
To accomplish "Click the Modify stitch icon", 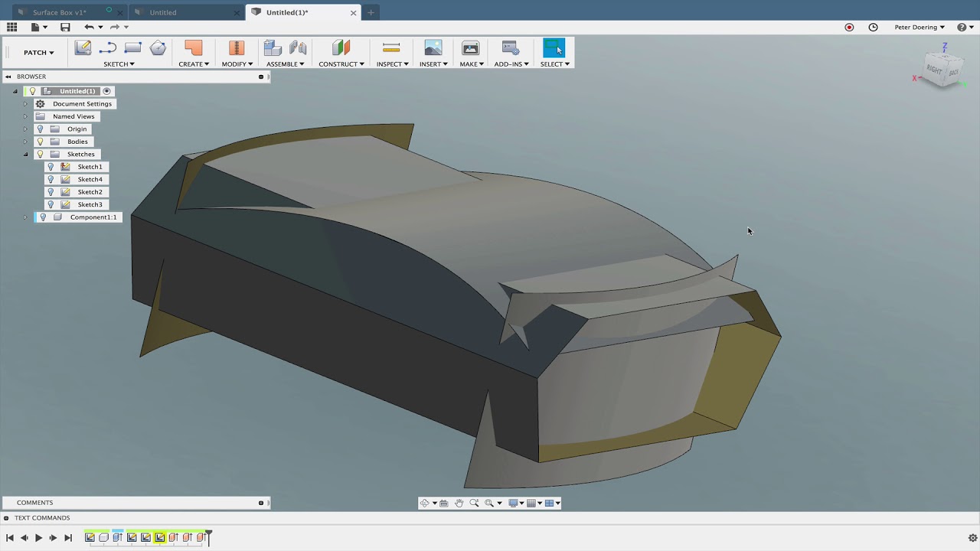I will point(237,47).
